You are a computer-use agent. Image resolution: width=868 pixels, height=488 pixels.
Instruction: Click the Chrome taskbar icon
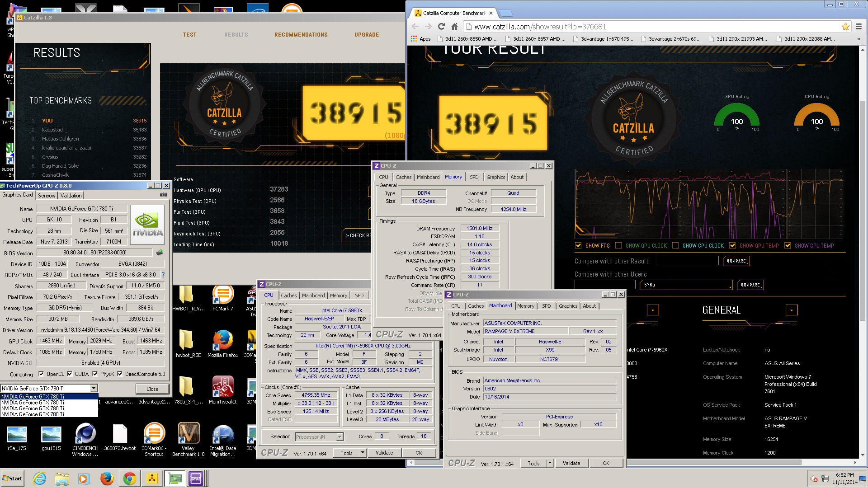point(129,479)
